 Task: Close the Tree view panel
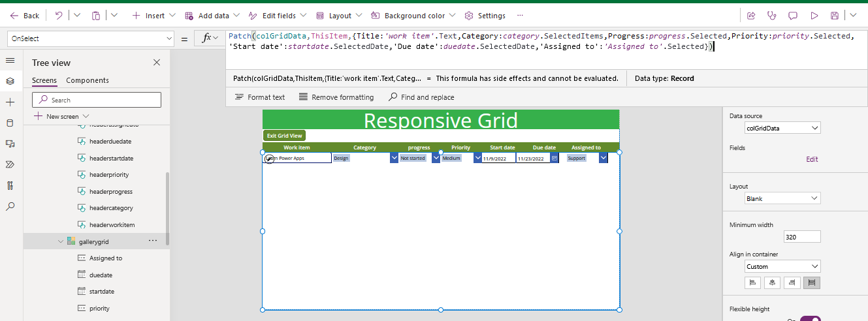[157, 63]
